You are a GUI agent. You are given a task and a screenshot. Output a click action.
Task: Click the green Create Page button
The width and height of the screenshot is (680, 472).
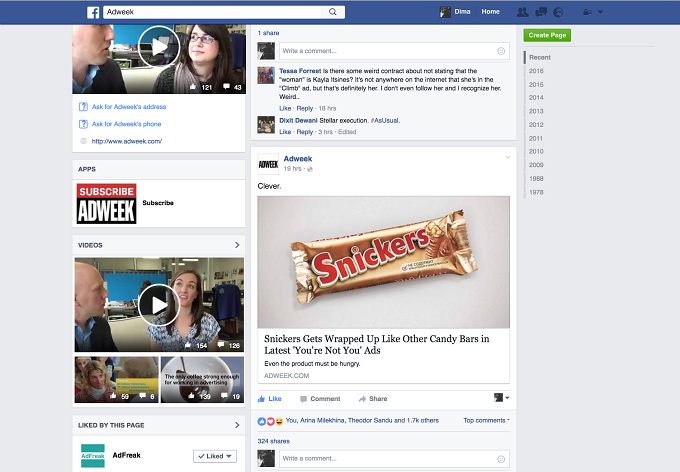547,35
